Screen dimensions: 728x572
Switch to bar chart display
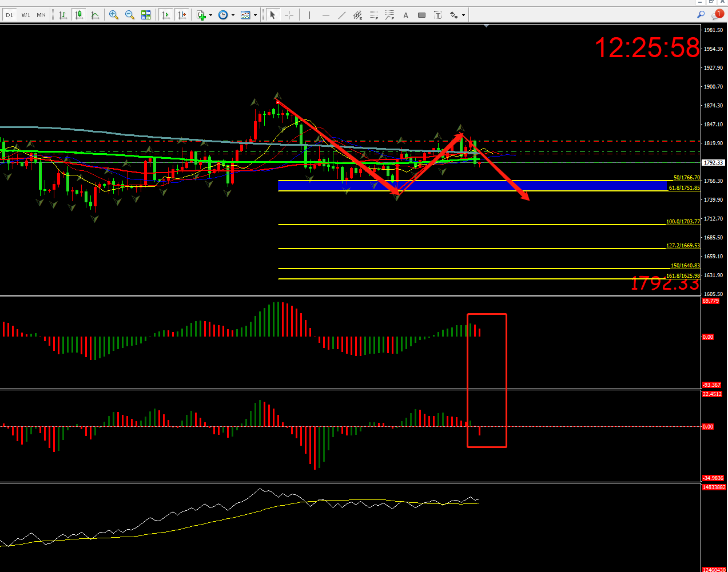pyautogui.click(x=63, y=15)
